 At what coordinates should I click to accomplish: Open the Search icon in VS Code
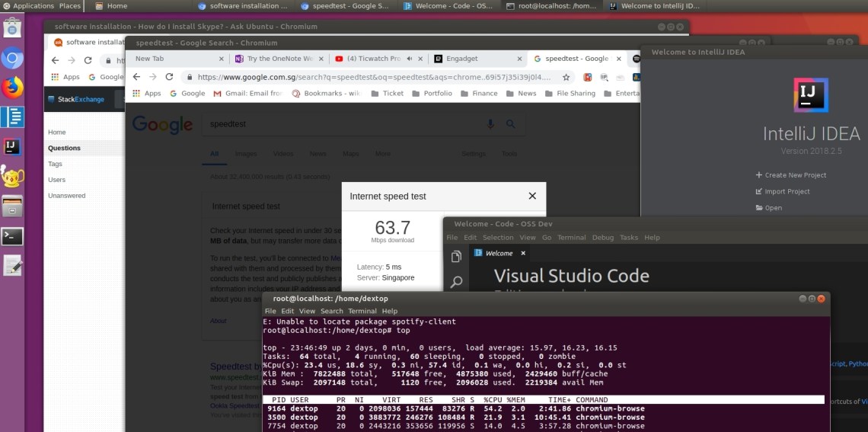(456, 283)
